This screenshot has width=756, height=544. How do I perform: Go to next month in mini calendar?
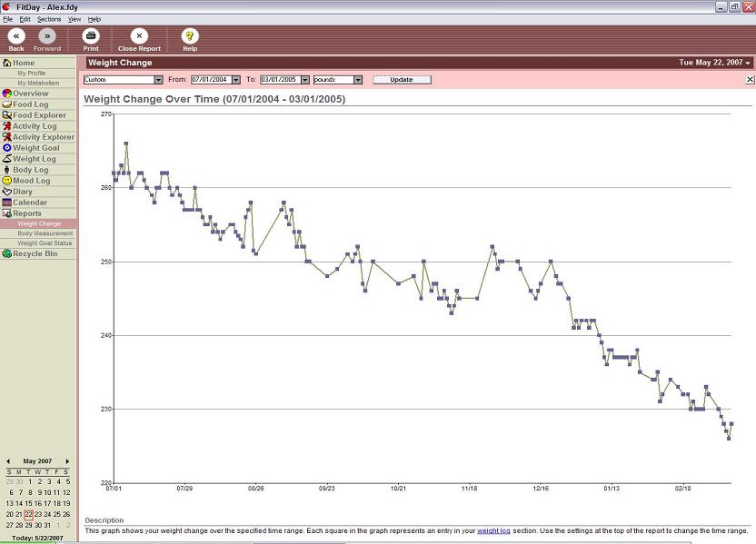click(67, 461)
